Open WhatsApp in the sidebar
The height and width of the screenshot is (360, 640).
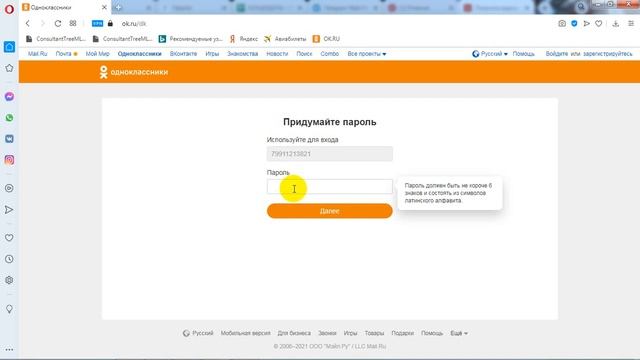point(9,118)
